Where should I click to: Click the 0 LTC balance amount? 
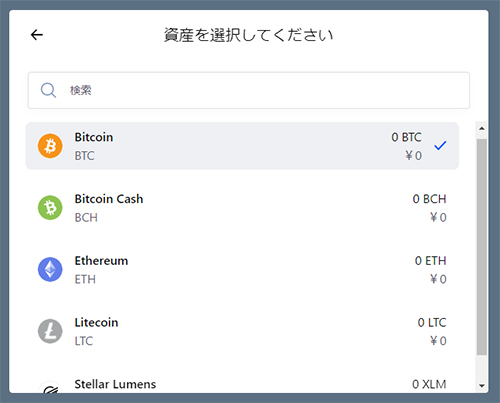[432, 322]
